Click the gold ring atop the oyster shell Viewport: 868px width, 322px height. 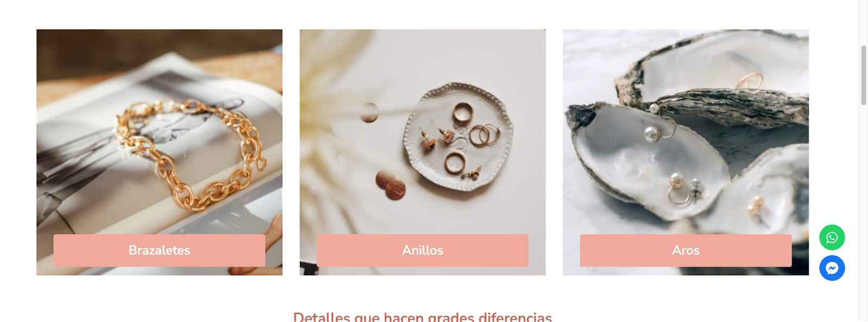coord(751,81)
